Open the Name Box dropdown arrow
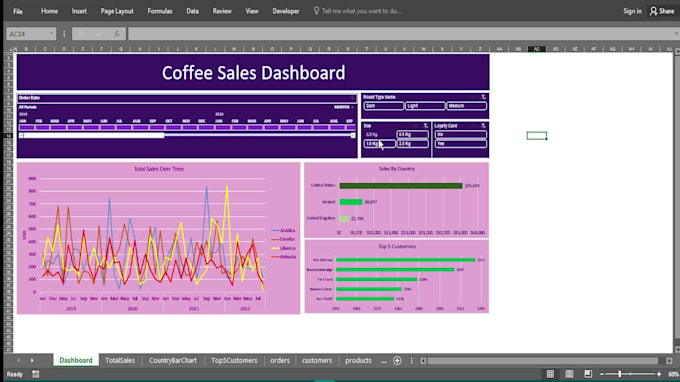 [x=51, y=34]
